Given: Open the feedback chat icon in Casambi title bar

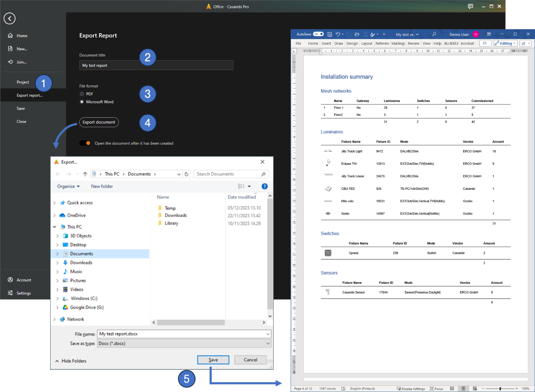Looking at the screenshot, I should (x=470, y=6).
